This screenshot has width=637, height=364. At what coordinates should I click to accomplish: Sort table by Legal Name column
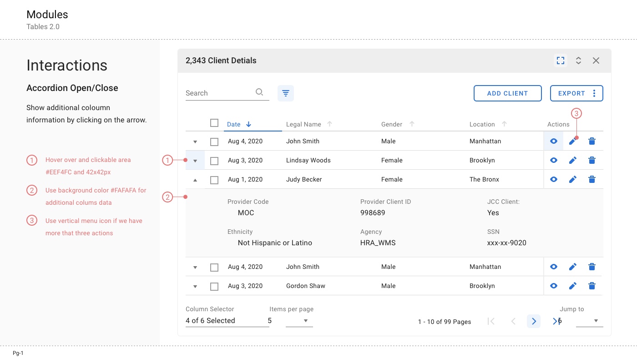pyautogui.click(x=303, y=124)
